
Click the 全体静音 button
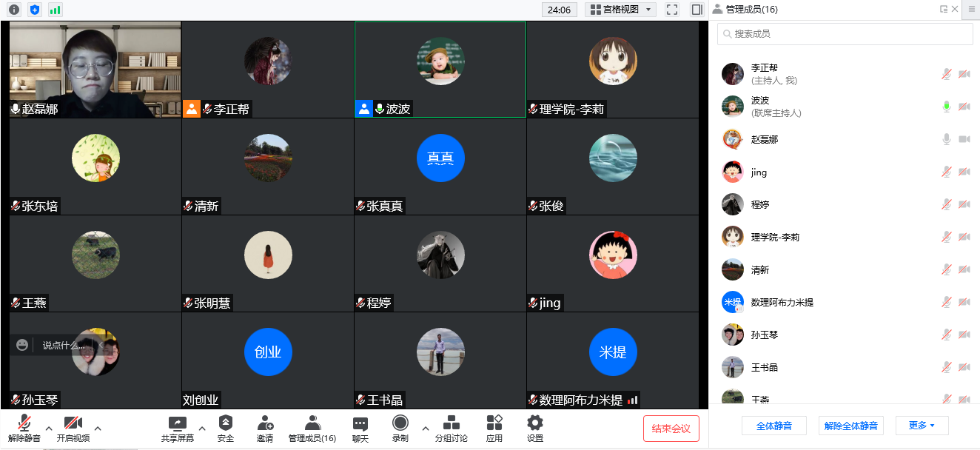773,426
